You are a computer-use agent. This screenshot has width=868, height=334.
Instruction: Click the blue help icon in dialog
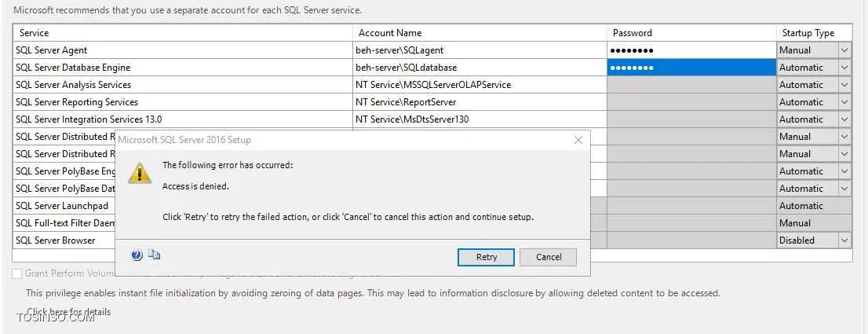pyautogui.click(x=137, y=255)
